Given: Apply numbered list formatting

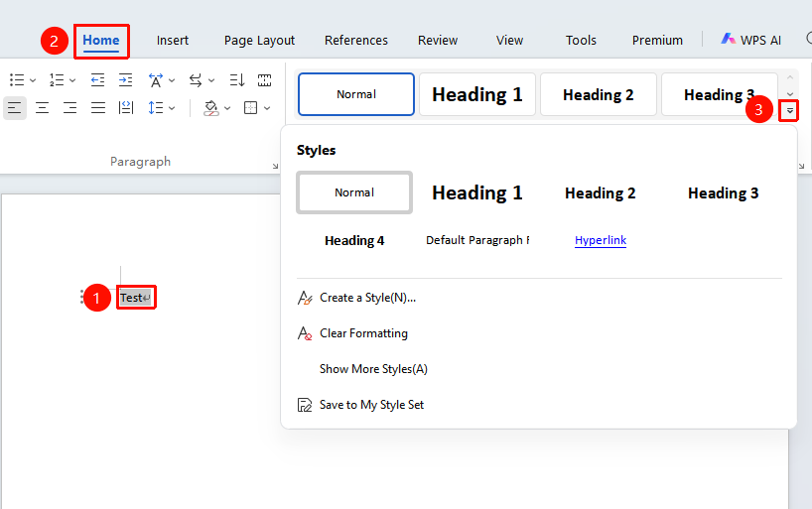Looking at the screenshot, I should point(57,79).
